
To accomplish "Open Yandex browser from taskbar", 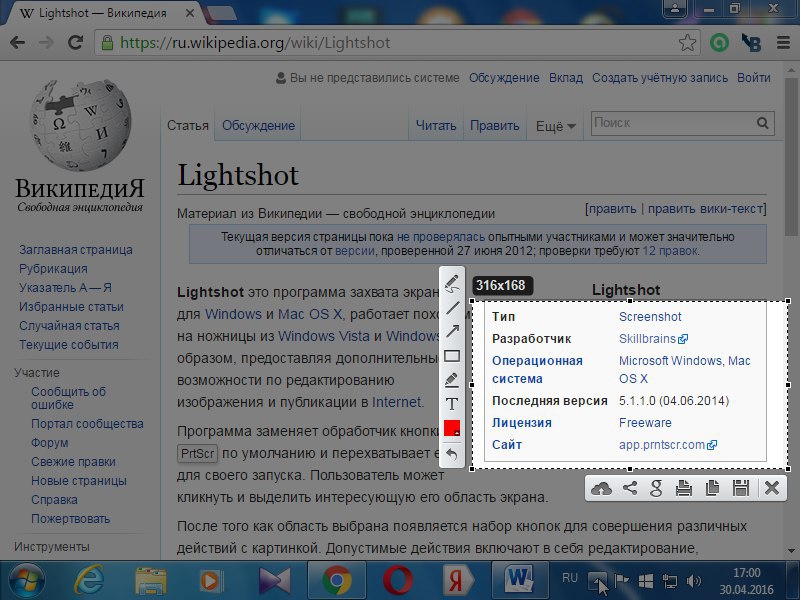I will tap(458, 581).
